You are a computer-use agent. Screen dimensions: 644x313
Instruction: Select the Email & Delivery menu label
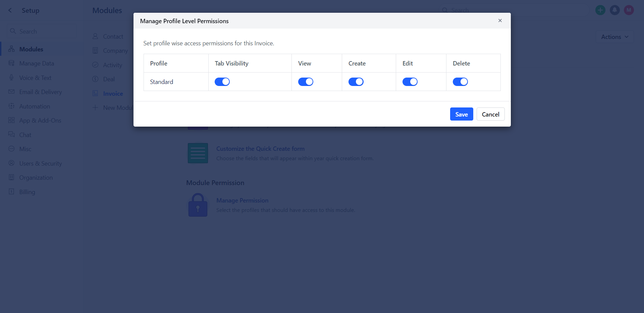[41, 92]
